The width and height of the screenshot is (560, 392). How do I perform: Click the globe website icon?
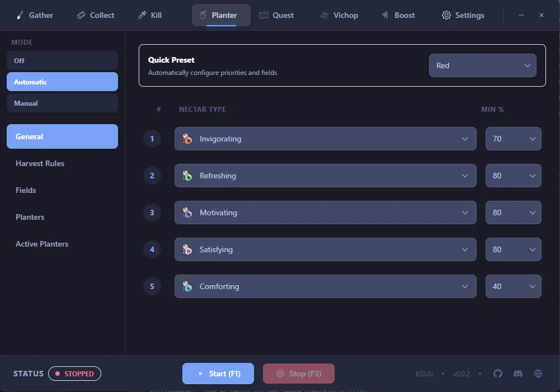click(538, 374)
